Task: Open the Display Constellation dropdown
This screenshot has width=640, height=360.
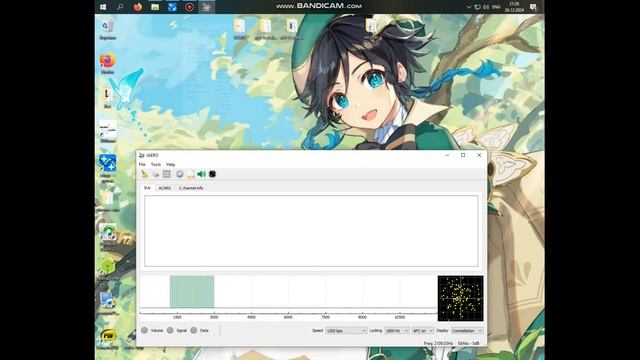Action: 467,331
